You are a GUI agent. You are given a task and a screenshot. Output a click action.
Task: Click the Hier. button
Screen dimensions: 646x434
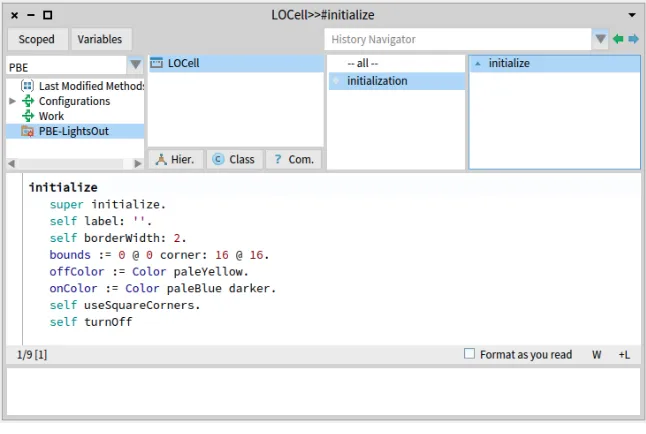pos(176,160)
